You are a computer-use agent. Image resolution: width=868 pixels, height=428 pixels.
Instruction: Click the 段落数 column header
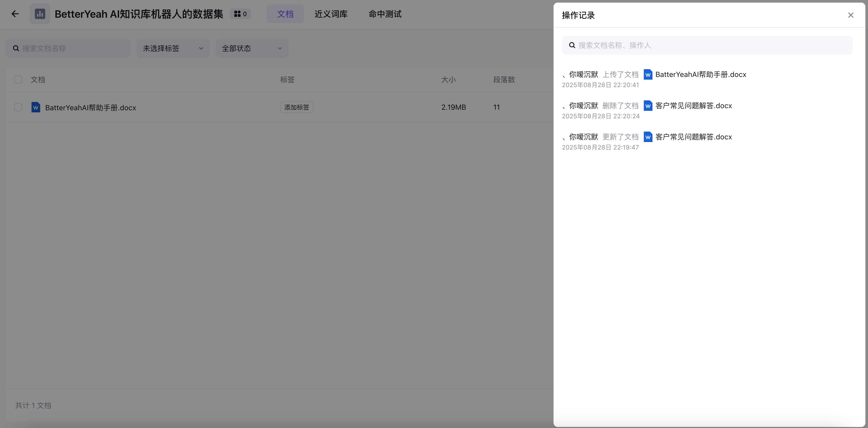coord(504,80)
